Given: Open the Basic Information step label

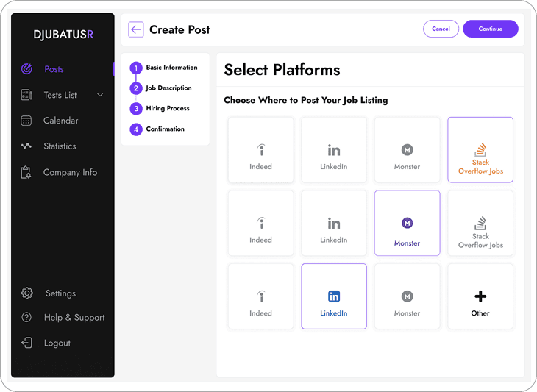Looking at the screenshot, I should click(171, 68).
